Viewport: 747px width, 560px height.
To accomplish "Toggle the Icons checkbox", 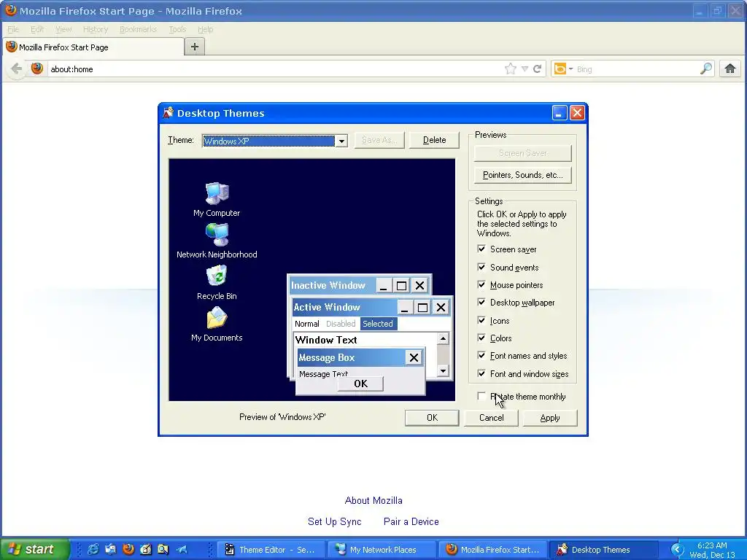I will (481, 321).
